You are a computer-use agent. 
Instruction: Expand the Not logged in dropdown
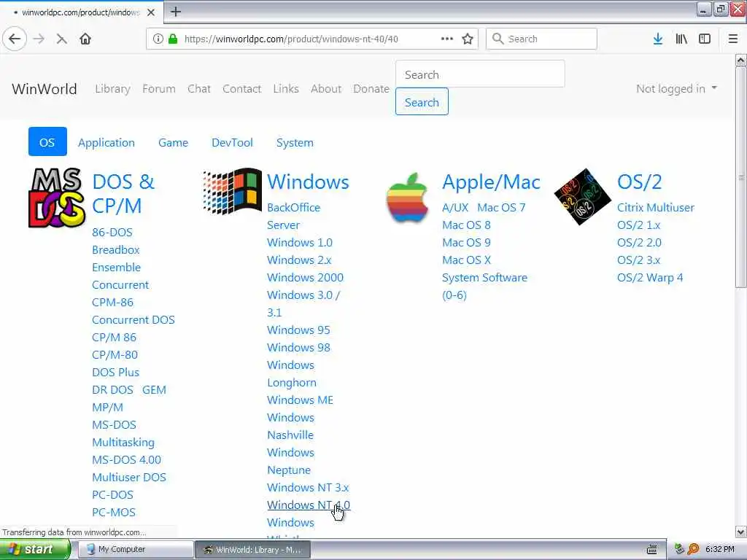coord(676,88)
